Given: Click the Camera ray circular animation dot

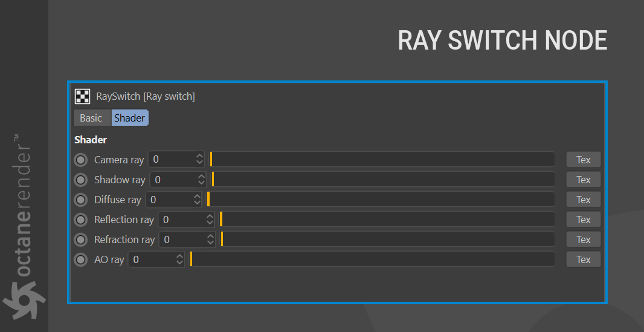Looking at the screenshot, I should coord(80,160).
